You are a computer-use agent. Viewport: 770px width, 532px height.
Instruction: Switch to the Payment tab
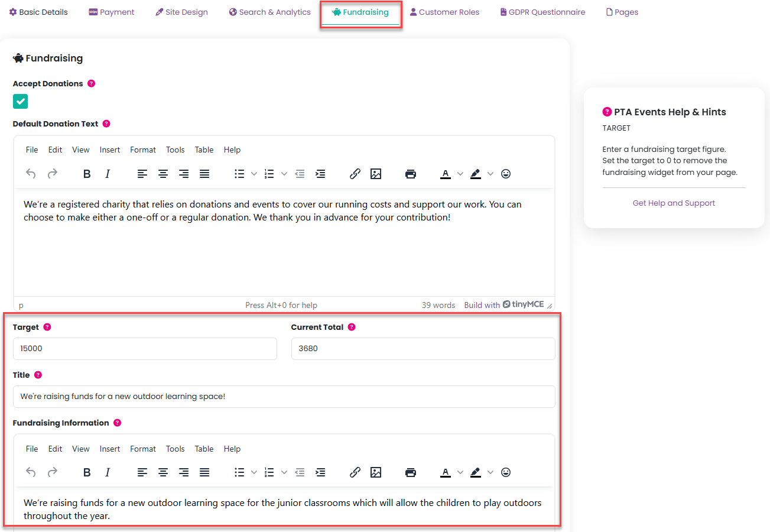click(112, 12)
